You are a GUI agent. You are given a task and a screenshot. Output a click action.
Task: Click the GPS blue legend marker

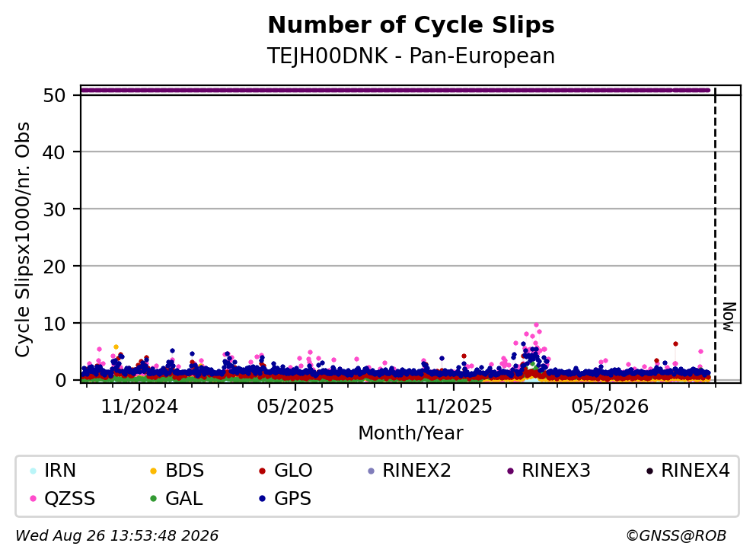coord(263,499)
